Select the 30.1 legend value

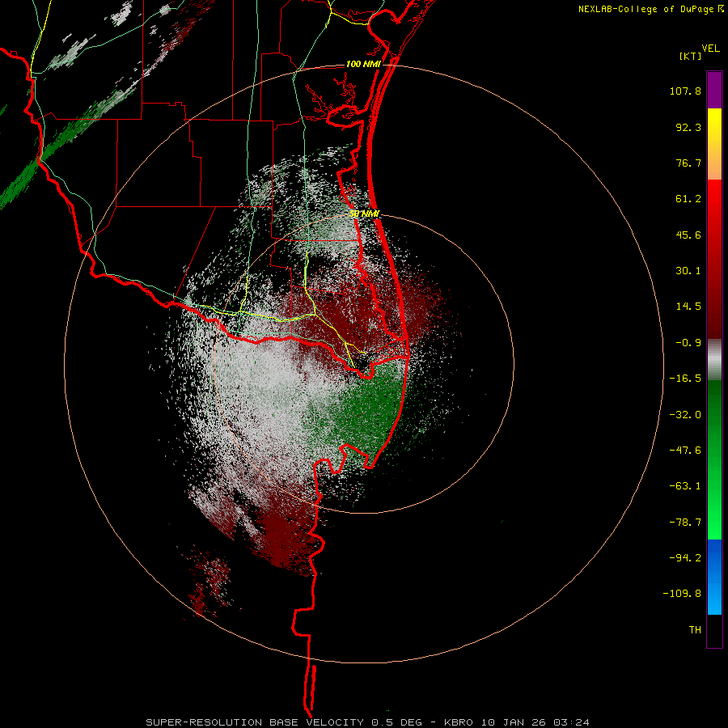coord(688,271)
